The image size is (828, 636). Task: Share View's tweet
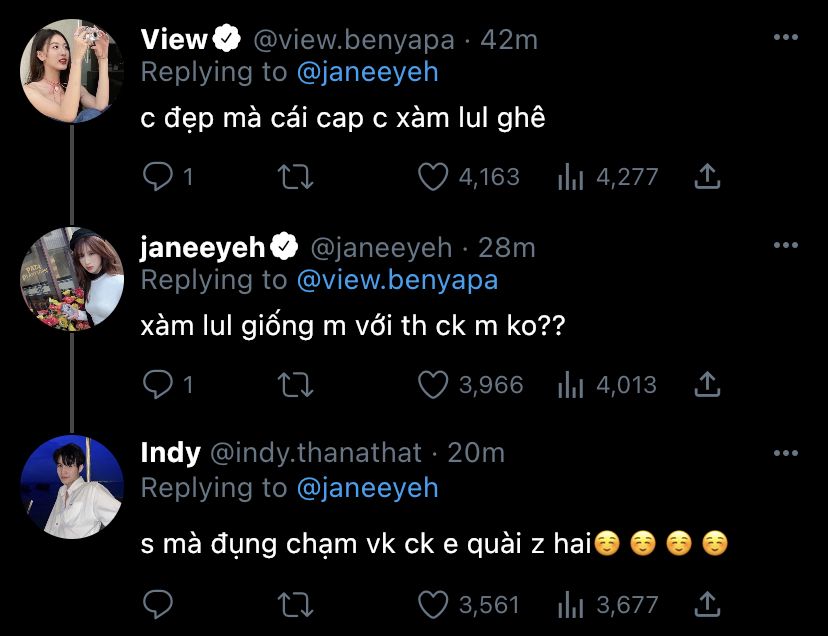click(x=707, y=177)
